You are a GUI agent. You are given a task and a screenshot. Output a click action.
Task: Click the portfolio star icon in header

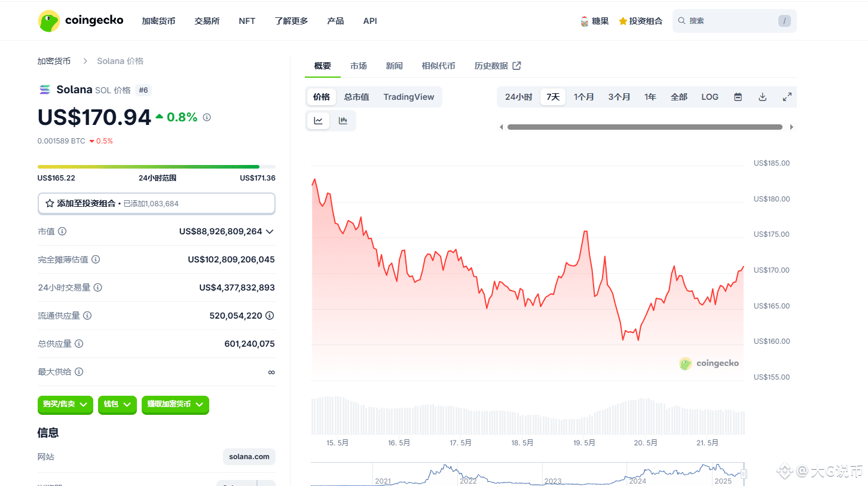click(x=623, y=21)
